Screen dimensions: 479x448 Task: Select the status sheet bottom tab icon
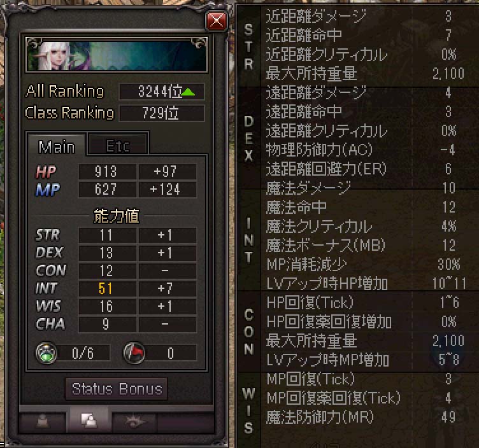pos(89,421)
